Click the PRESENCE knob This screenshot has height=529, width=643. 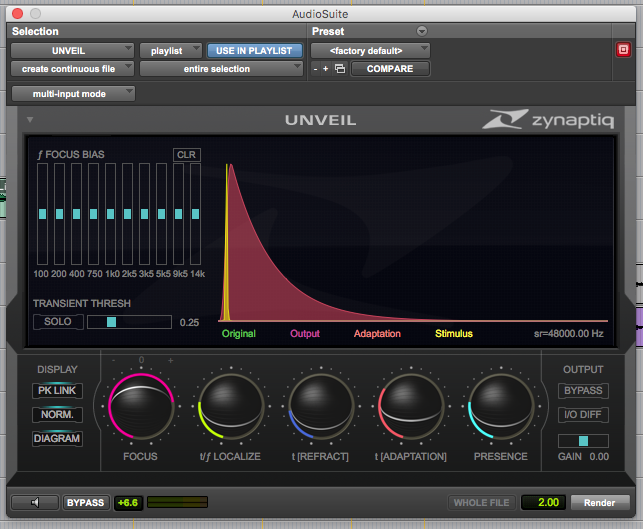501,406
